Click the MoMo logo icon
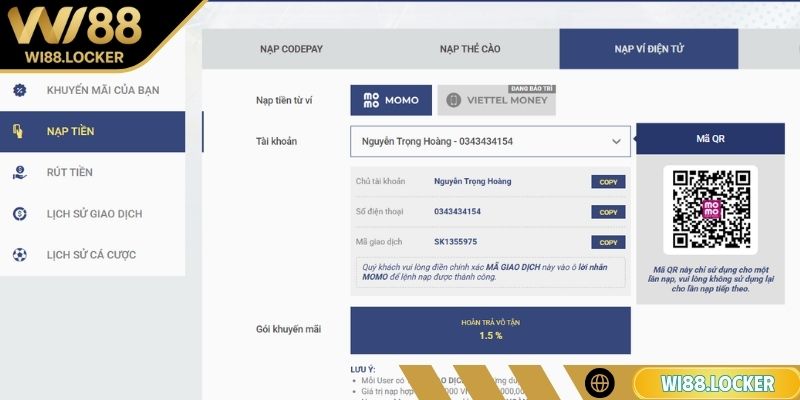The image size is (800, 400). 371,100
